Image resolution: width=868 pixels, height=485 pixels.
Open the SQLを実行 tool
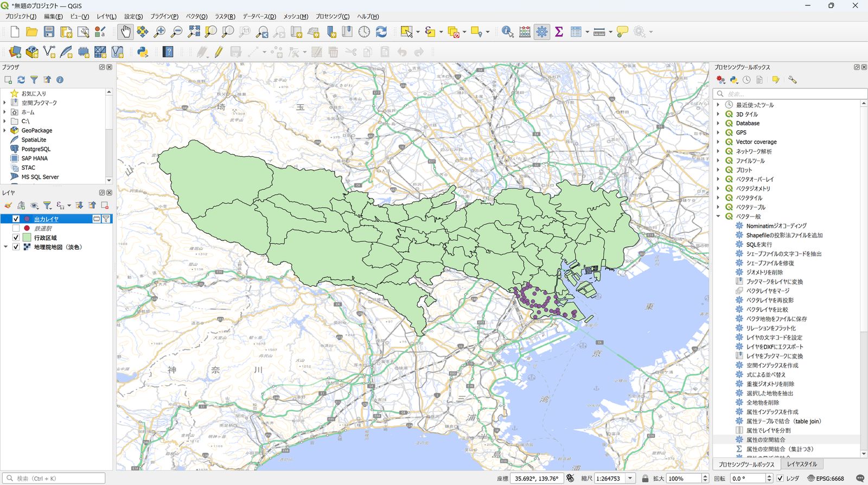(x=758, y=245)
